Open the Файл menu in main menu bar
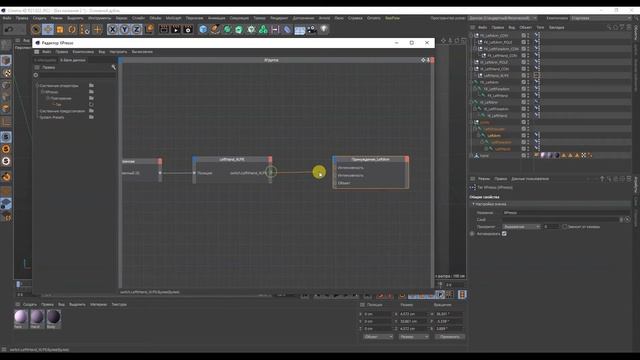640x360 pixels. pyautogui.click(x=7, y=18)
